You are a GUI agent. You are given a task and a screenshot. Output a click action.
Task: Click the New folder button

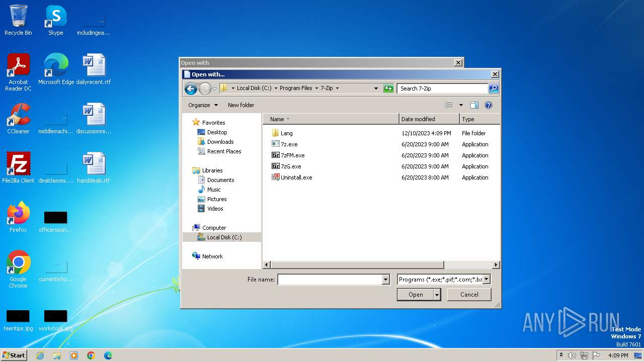[241, 105]
